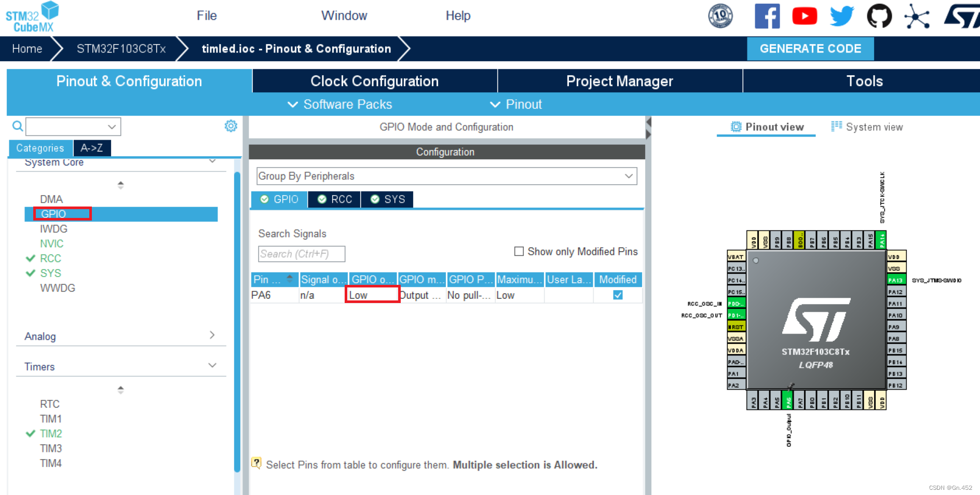Expand the Pinout dropdown menu
Viewport: 980px width, 495px height.
tap(516, 104)
